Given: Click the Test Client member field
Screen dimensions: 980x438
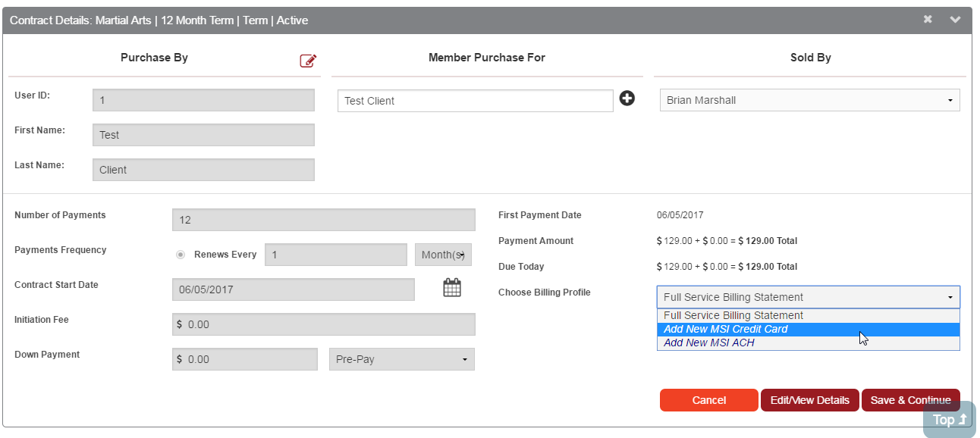Looking at the screenshot, I should coord(475,101).
